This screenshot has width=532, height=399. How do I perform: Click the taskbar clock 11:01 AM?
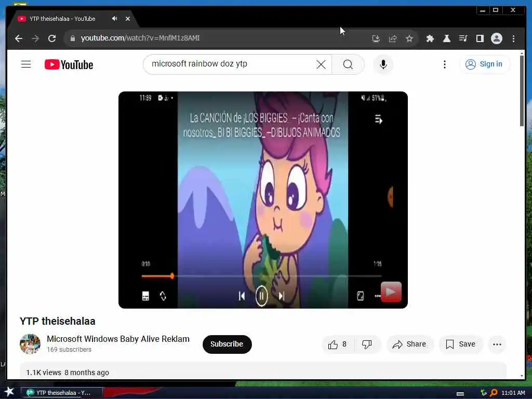[513, 393]
